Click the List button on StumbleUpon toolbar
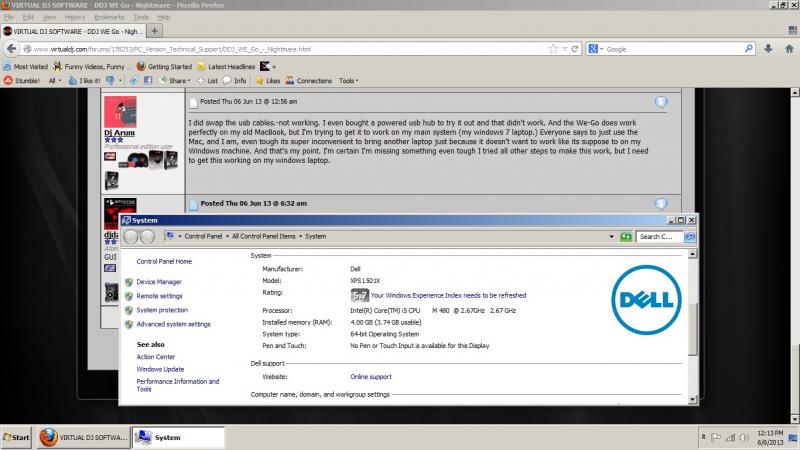Screen dimensions: 800x450 coord(208,81)
